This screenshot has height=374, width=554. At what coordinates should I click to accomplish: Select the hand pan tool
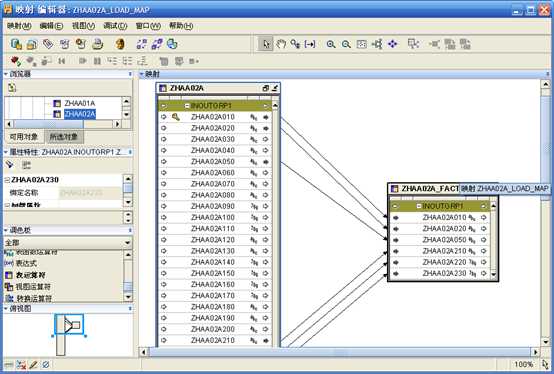(281, 44)
